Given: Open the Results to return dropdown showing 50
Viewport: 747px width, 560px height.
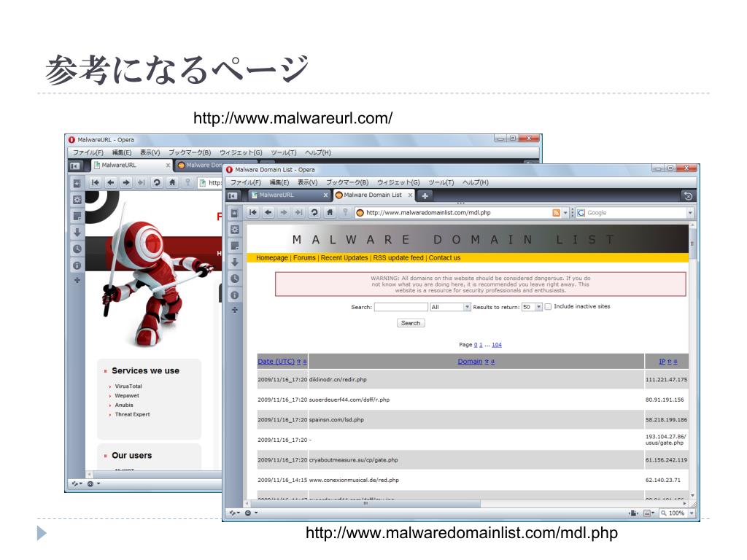Looking at the screenshot, I should click(532, 307).
